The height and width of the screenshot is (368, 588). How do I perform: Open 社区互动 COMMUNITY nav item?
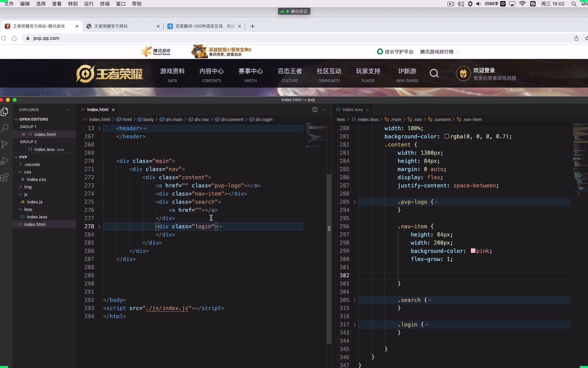point(329,75)
